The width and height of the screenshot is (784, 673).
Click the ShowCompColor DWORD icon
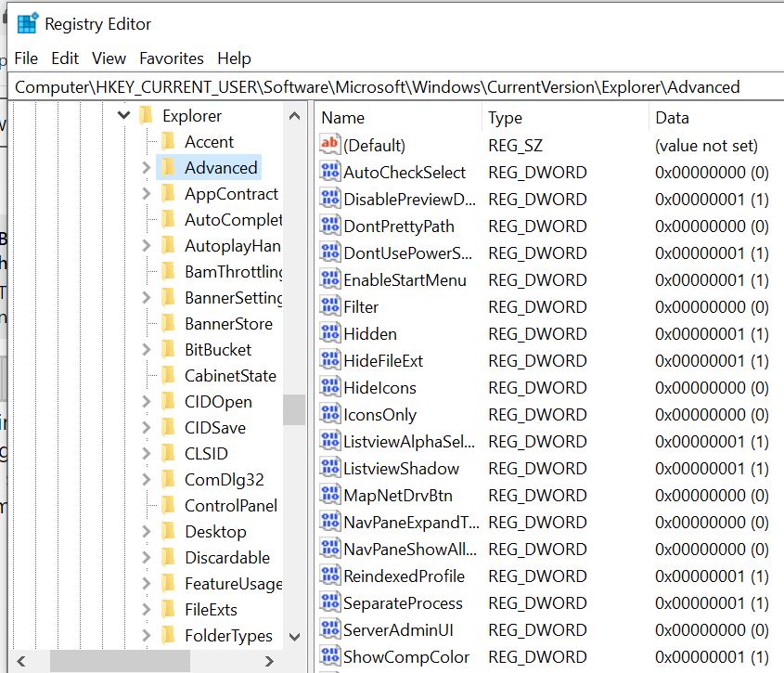point(330,656)
